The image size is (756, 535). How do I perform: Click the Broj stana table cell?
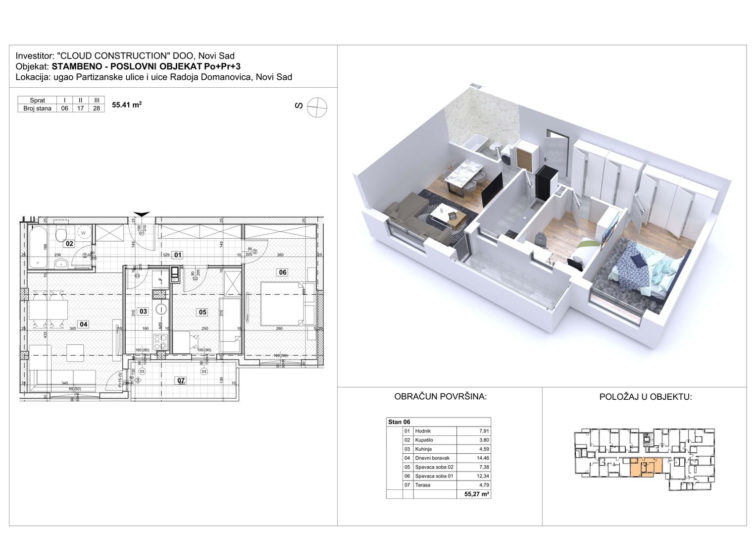click(37, 108)
